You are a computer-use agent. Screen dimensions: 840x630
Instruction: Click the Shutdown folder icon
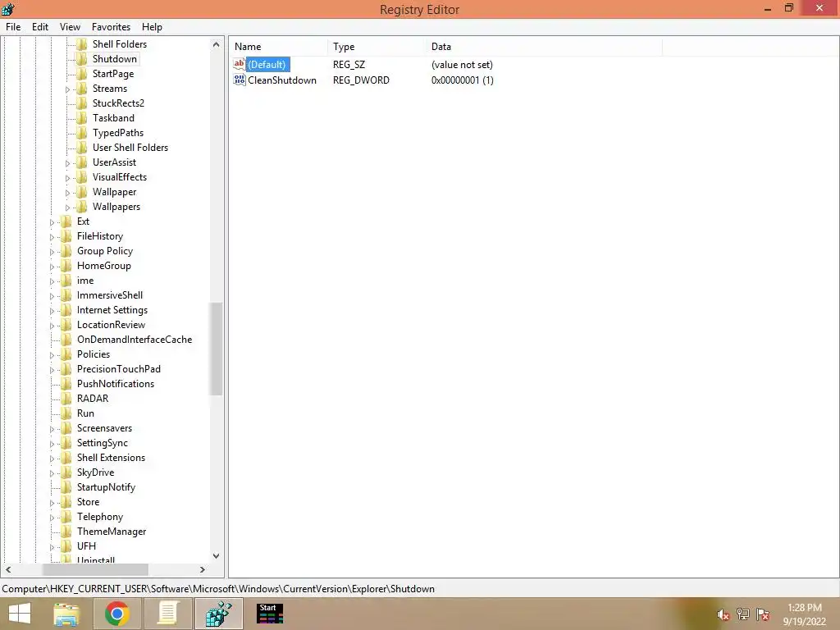click(81, 59)
